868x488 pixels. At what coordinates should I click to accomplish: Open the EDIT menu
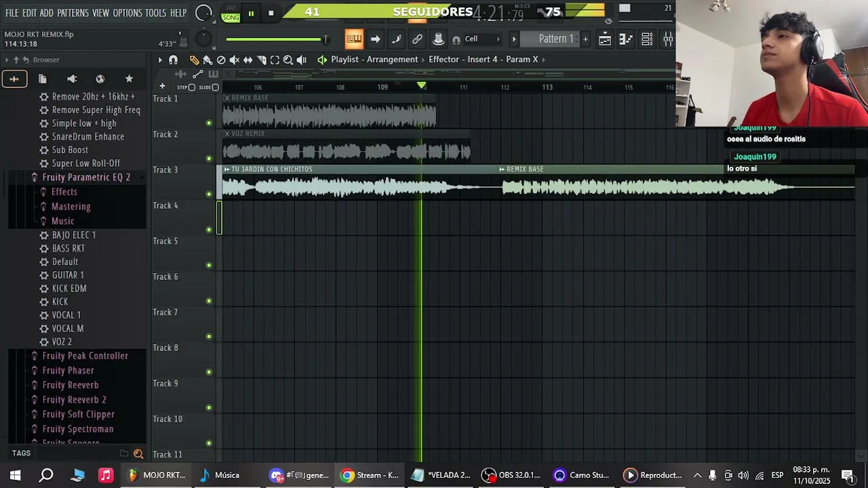point(29,13)
